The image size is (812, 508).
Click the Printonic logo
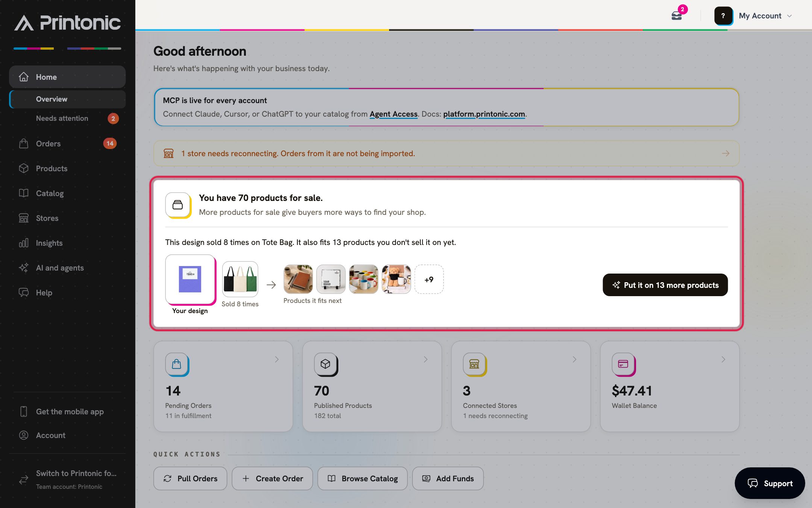click(68, 23)
